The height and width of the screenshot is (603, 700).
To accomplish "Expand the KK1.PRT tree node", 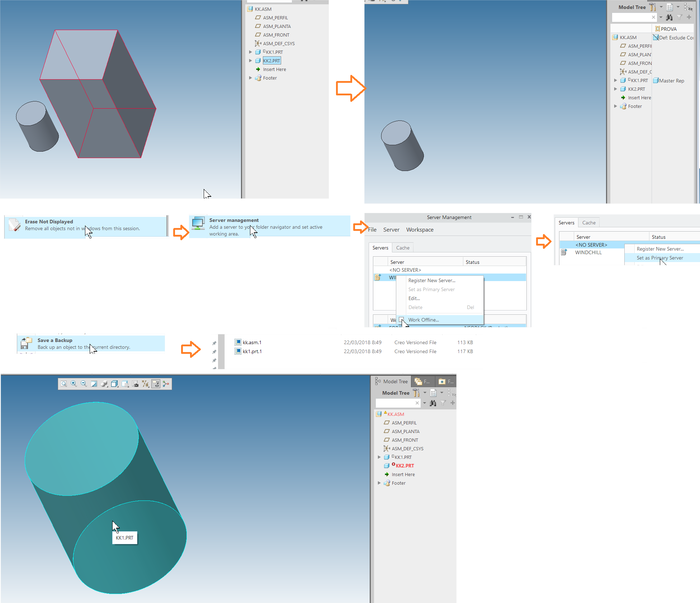I will (379, 457).
